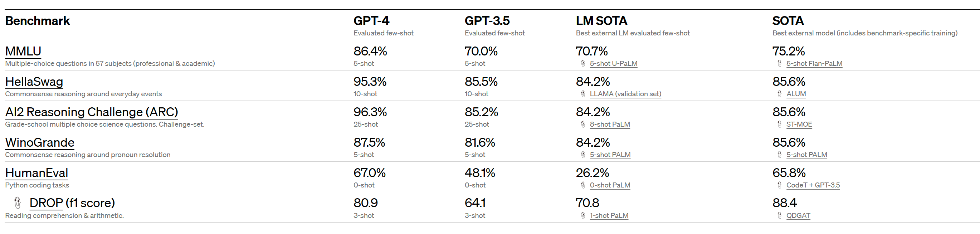Click paperclip icon before 0-shot PaLM
The image size is (980, 234).
tap(583, 185)
